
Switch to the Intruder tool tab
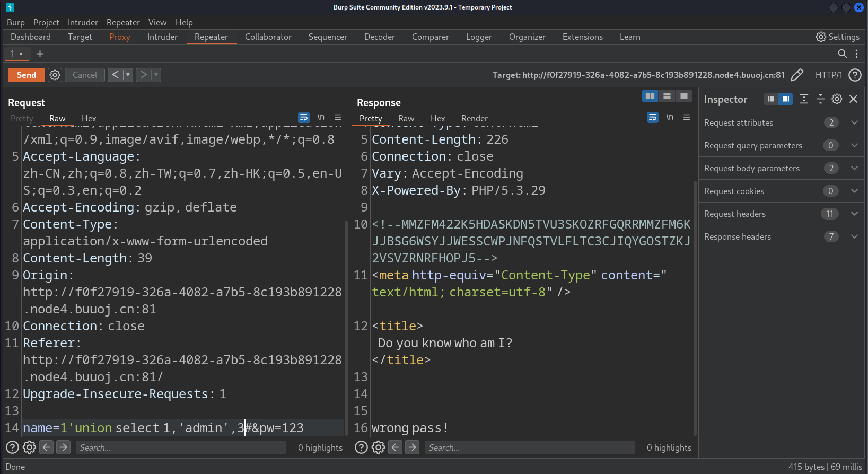(162, 37)
